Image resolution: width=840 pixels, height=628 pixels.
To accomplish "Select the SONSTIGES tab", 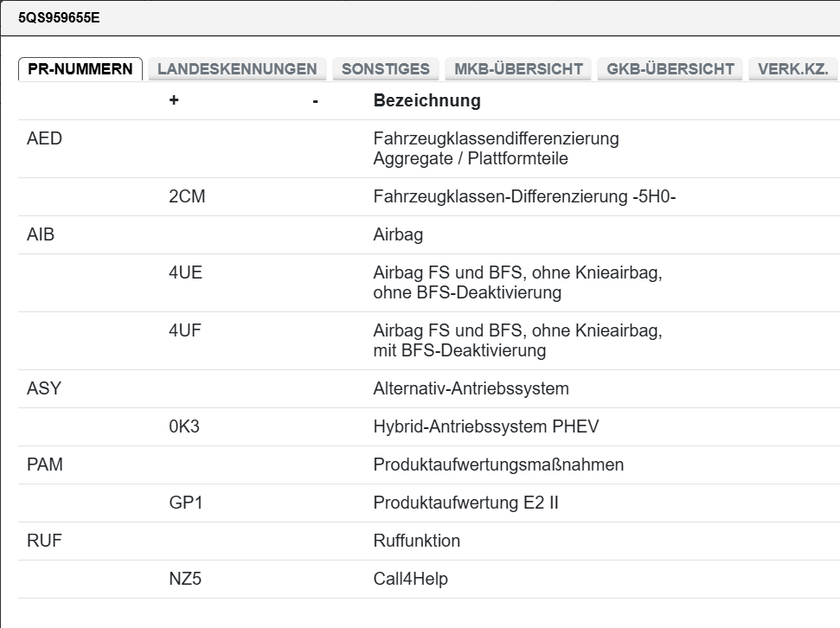I will (x=386, y=69).
